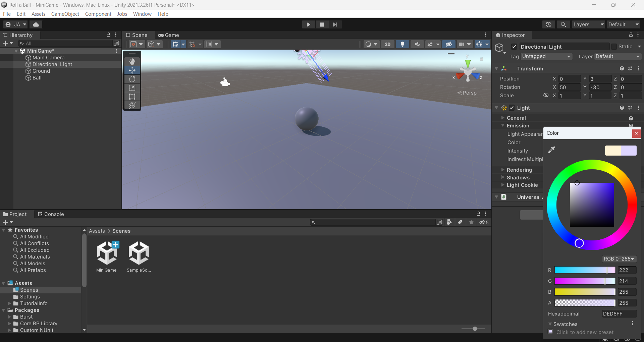Select the MiniGame scene asset

pyautogui.click(x=106, y=256)
